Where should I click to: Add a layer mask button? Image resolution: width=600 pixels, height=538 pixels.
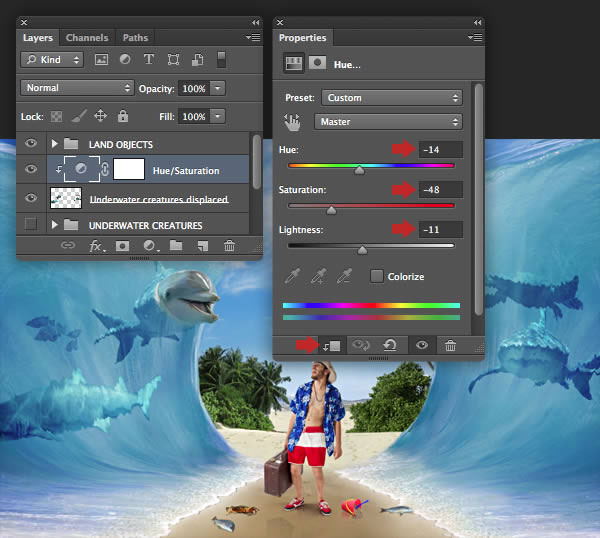click(x=122, y=246)
